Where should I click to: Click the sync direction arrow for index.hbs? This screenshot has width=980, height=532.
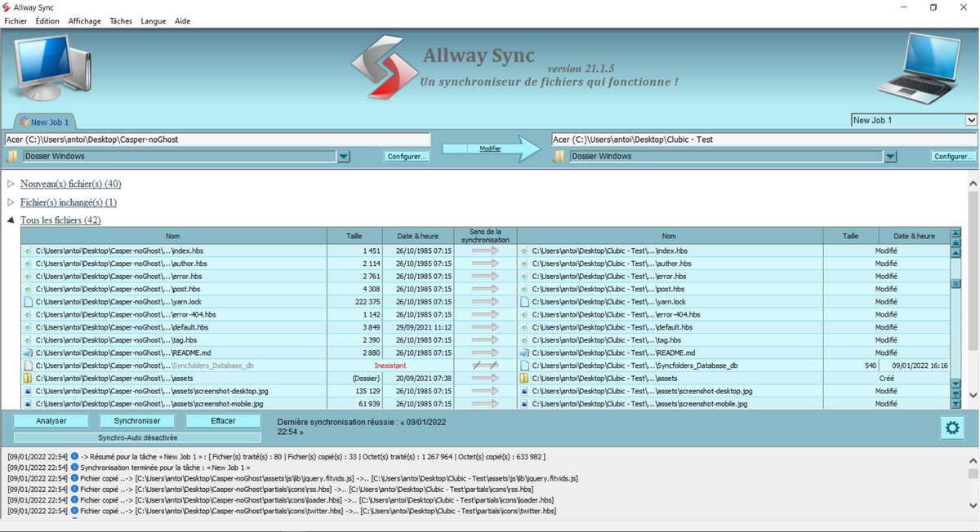click(485, 251)
